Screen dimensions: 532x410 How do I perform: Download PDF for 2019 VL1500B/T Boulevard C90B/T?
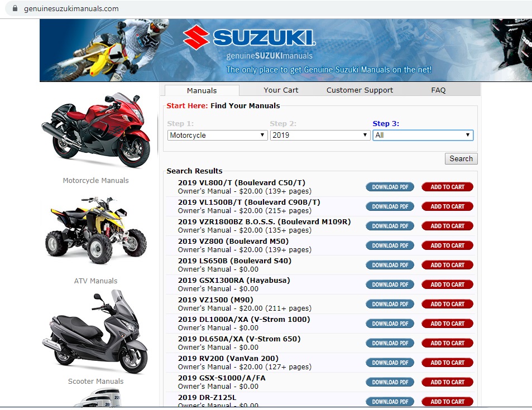pos(390,206)
